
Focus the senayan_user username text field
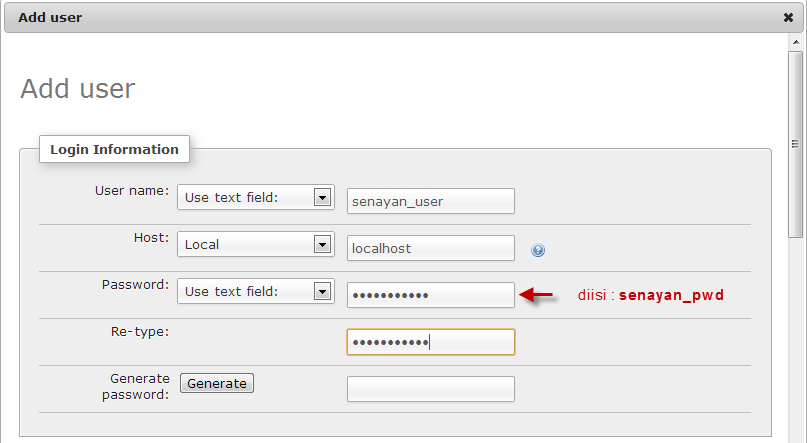click(x=430, y=201)
